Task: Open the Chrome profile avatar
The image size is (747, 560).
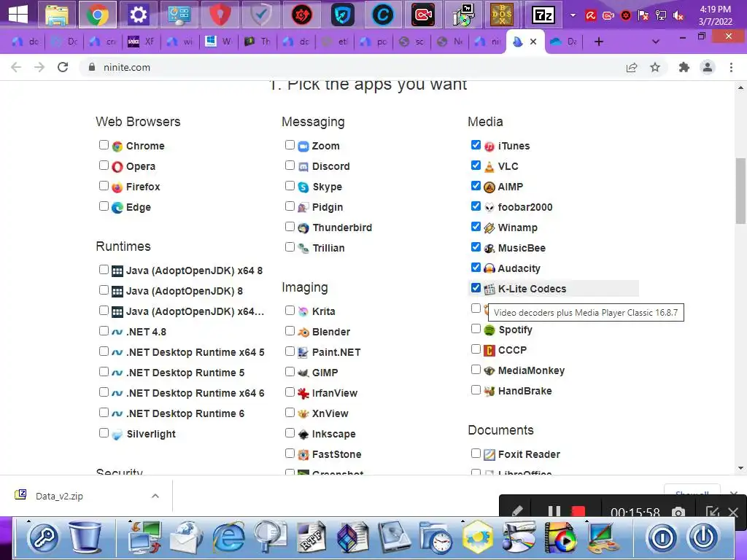Action: tap(708, 68)
